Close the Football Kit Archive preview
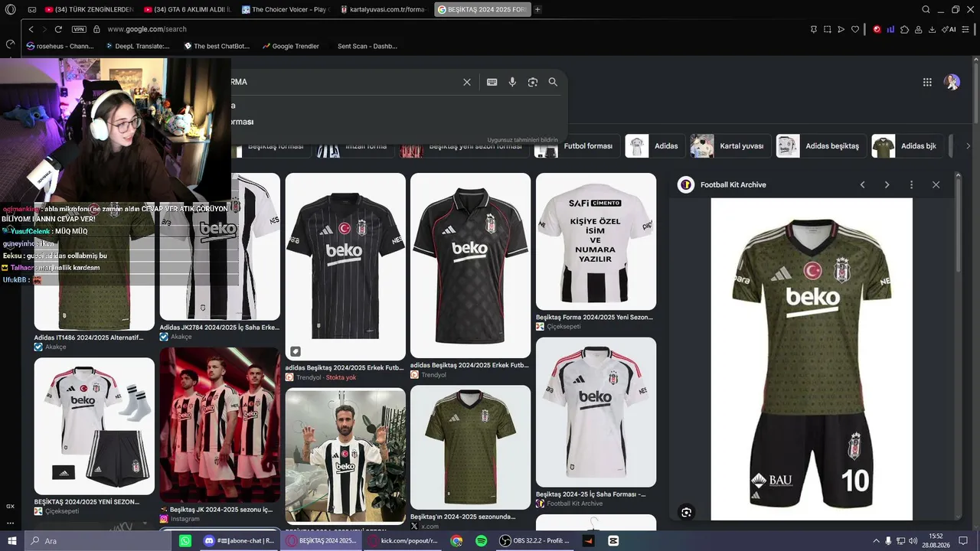 (936, 184)
